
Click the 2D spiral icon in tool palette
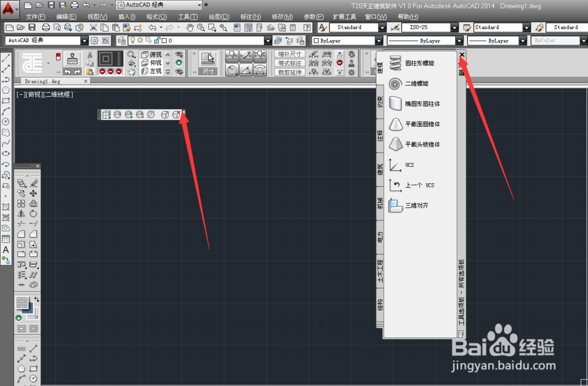395,83
